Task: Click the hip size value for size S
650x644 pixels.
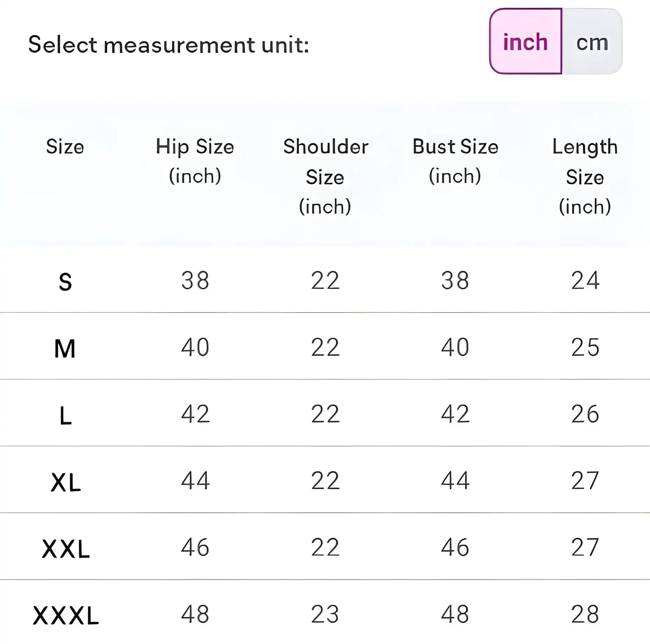Action: (x=195, y=280)
